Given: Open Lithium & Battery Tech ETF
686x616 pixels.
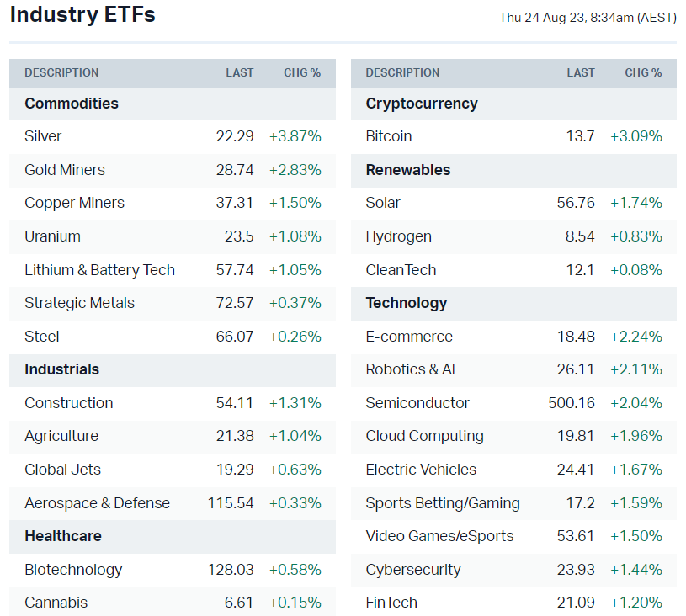Looking at the screenshot, I should tap(99, 270).
